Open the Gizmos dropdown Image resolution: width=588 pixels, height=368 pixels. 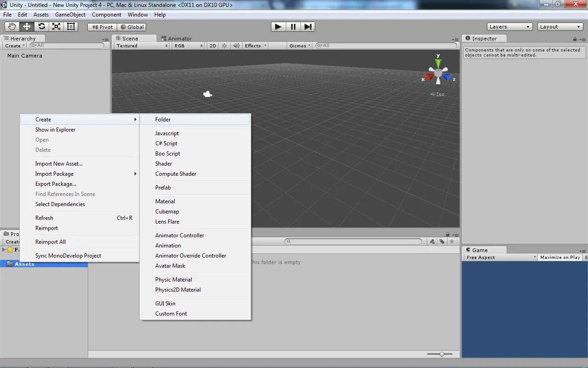coord(300,46)
